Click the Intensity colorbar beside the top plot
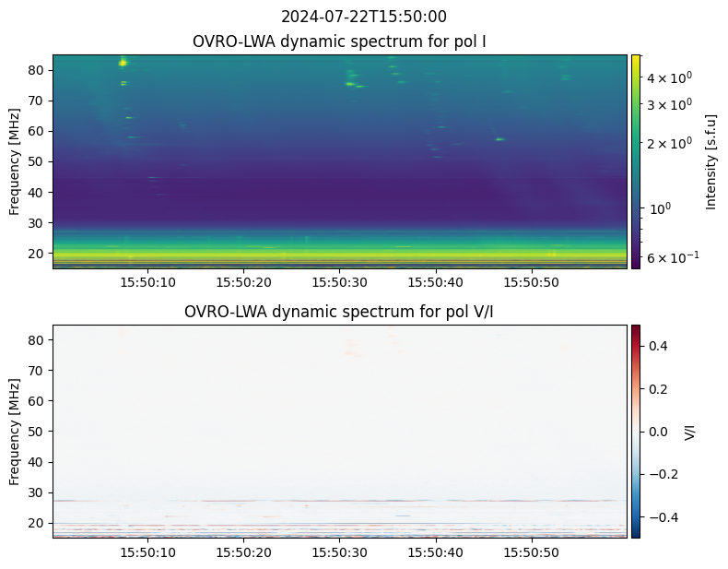The height and width of the screenshot is (569, 728). (x=635, y=161)
